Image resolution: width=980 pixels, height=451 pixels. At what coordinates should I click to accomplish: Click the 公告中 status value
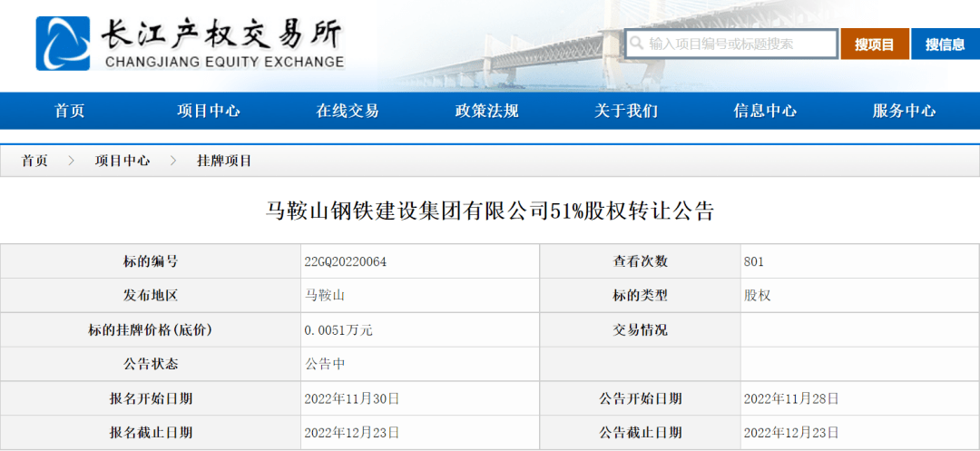[325, 364]
